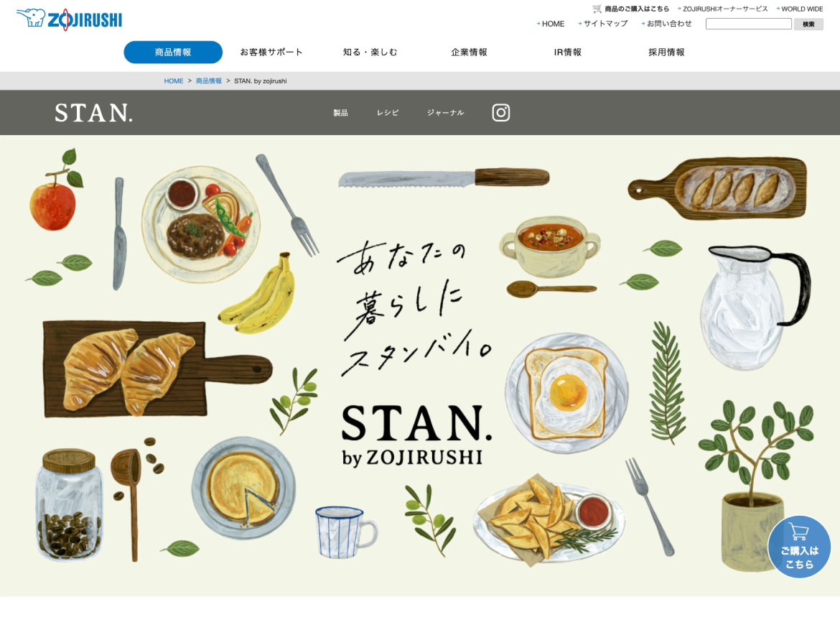Click the small cart icon in top bar
840x625 pixels.
coord(597,9)
